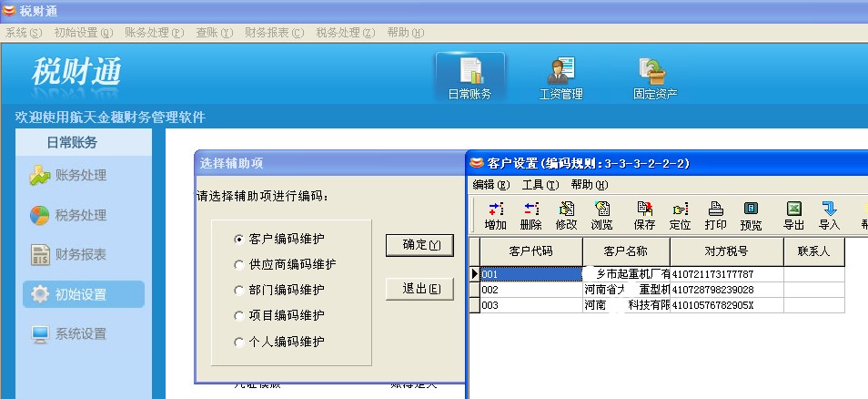Open the 固定资产 module icon
Viewport: 868px width, 399px height.
pos(655,77)
